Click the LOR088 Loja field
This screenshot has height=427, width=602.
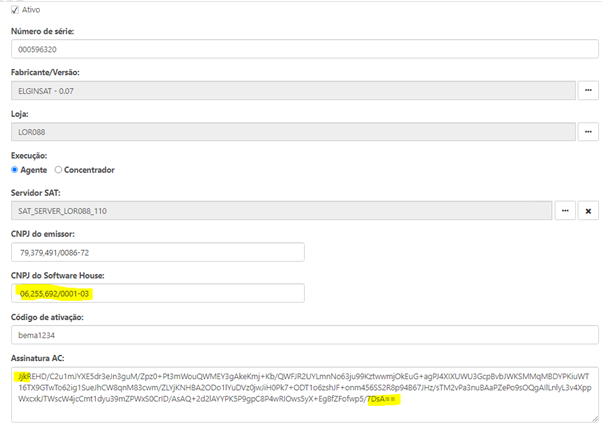[290, 131]
